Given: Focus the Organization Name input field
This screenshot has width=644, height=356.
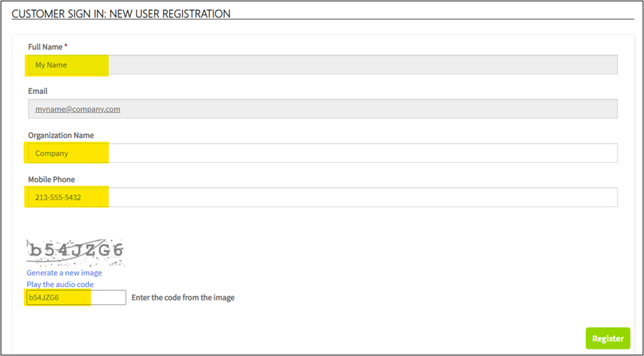Looking at the screenshot, I should (x=323, y=153).
